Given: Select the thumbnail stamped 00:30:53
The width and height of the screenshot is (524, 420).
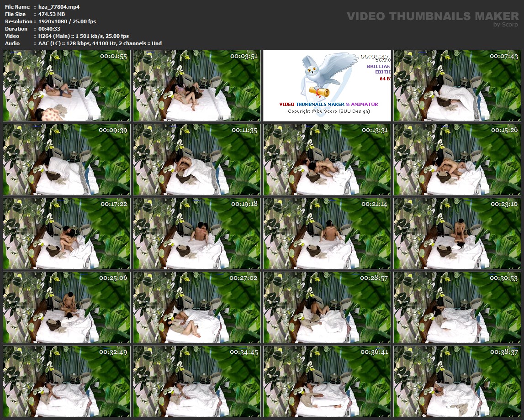Looking at the screenshot, I should 457,308.
